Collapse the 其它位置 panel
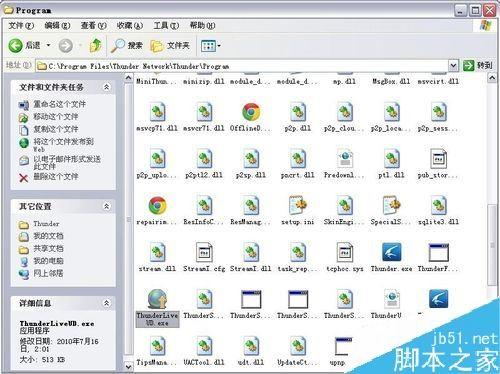This screenshot has height=374, width=500. 106,206
